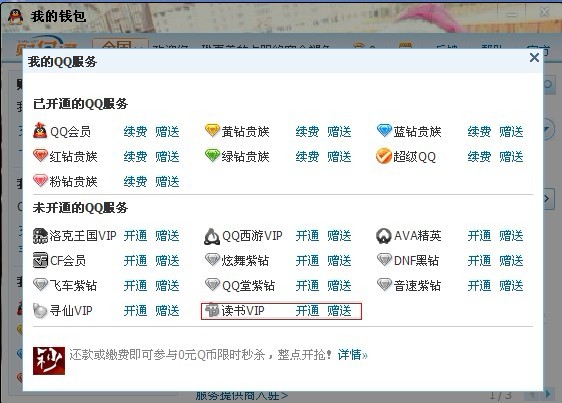Gift 蓝钻贵族 via 赠送 link
The width and height of the screenshot is (562, 403).
(511, 132)
